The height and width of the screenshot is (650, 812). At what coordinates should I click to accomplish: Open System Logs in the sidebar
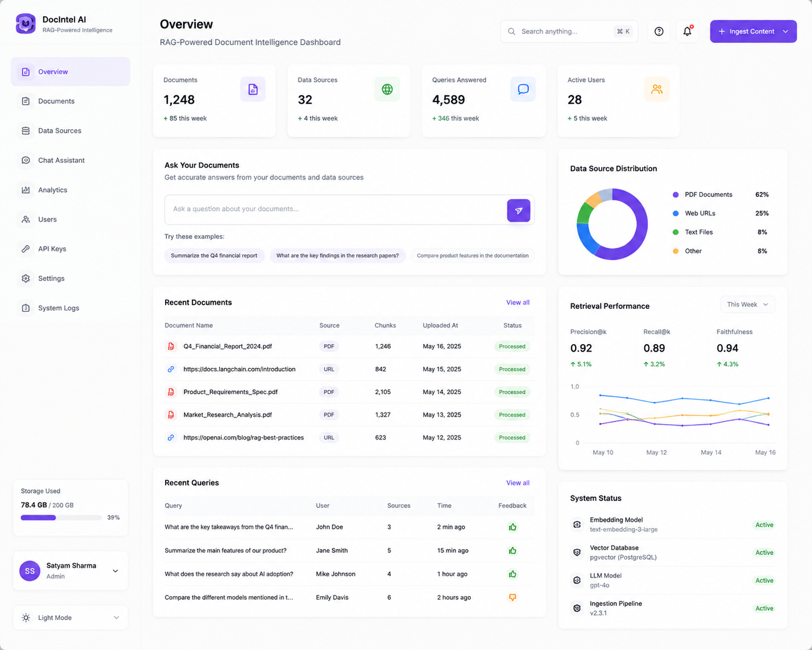click(71, 308)
